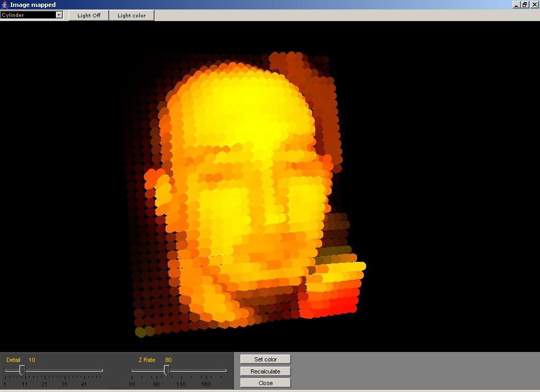The image size is (540, 392).
Task: Click the Java application icon in title bar
Action: pos(5,5)
